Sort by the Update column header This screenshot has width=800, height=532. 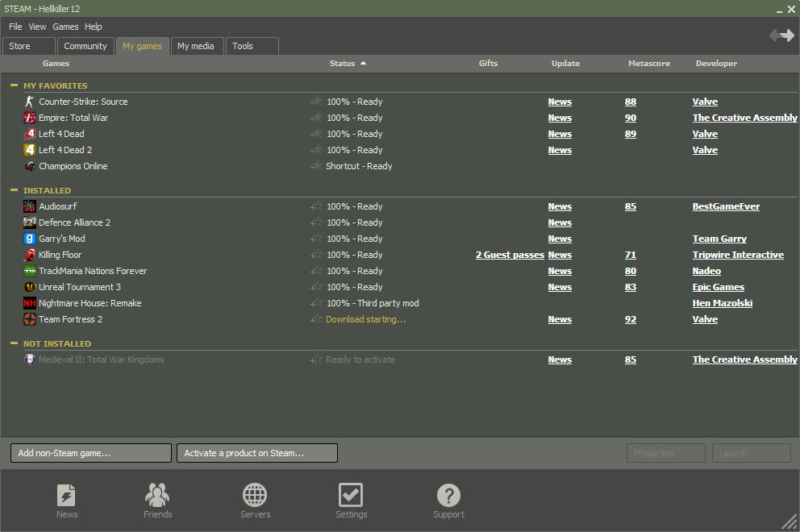click(x=565, y=63)
